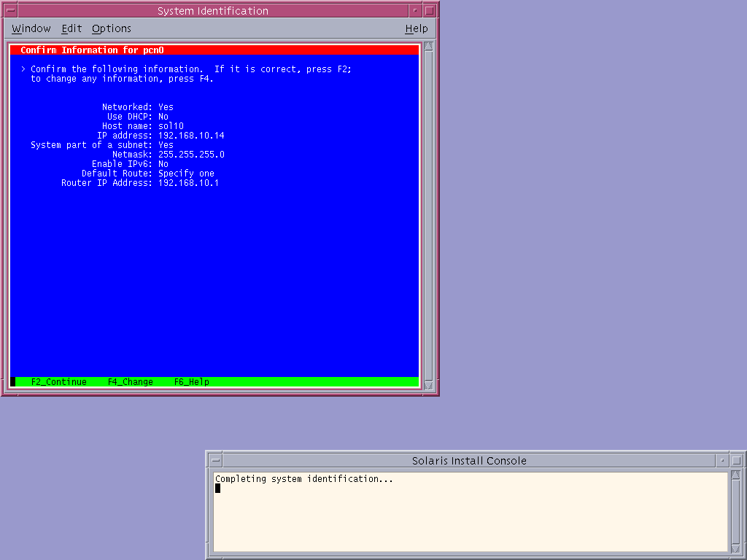Click the 'Confirm the following information' instruction line
The image size is (747, 560).
[191, 69]
